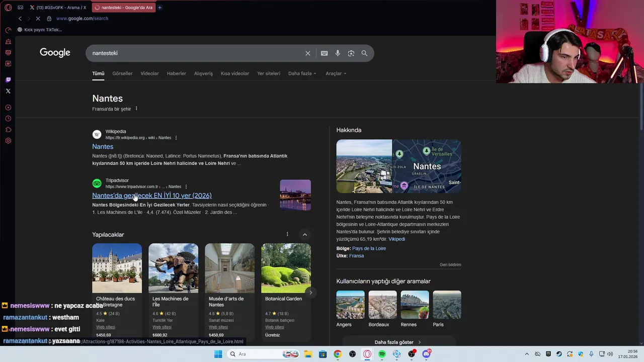Screen dimensions: 644x362
Task: Click the magnifier search button
Action: click(x=364, y=53)
